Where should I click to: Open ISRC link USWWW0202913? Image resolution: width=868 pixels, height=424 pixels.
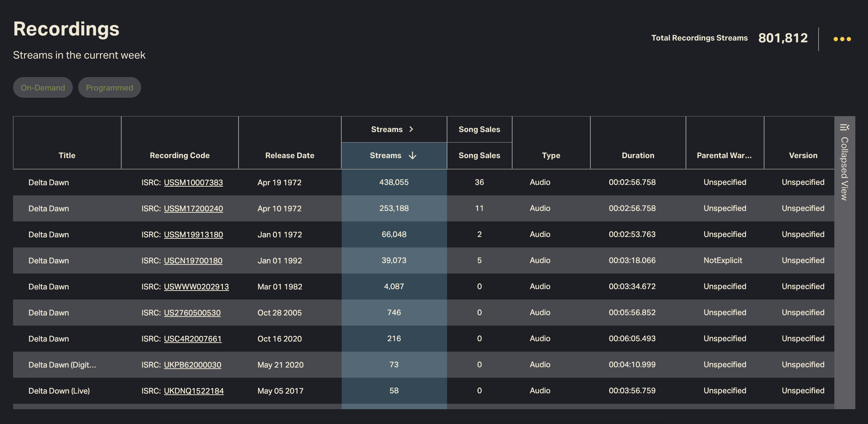pyautogui.click(x=196, y=287)
